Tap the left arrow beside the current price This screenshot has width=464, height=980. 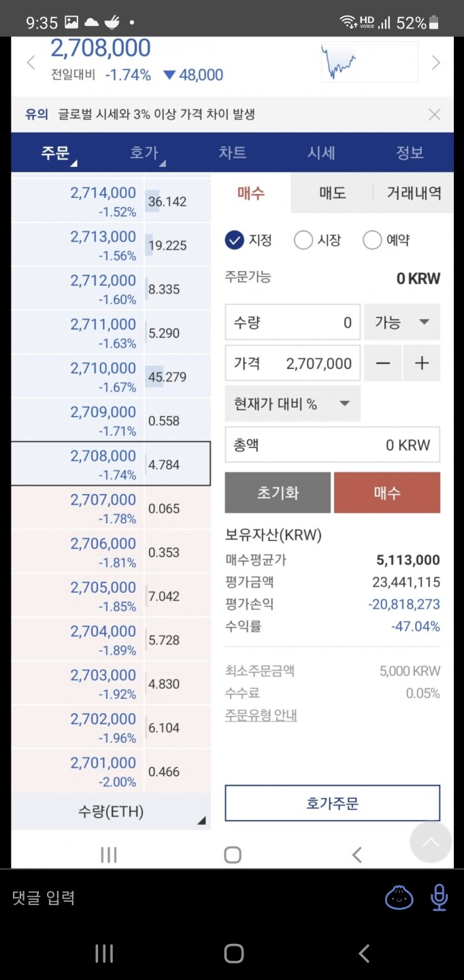point(31,62)
